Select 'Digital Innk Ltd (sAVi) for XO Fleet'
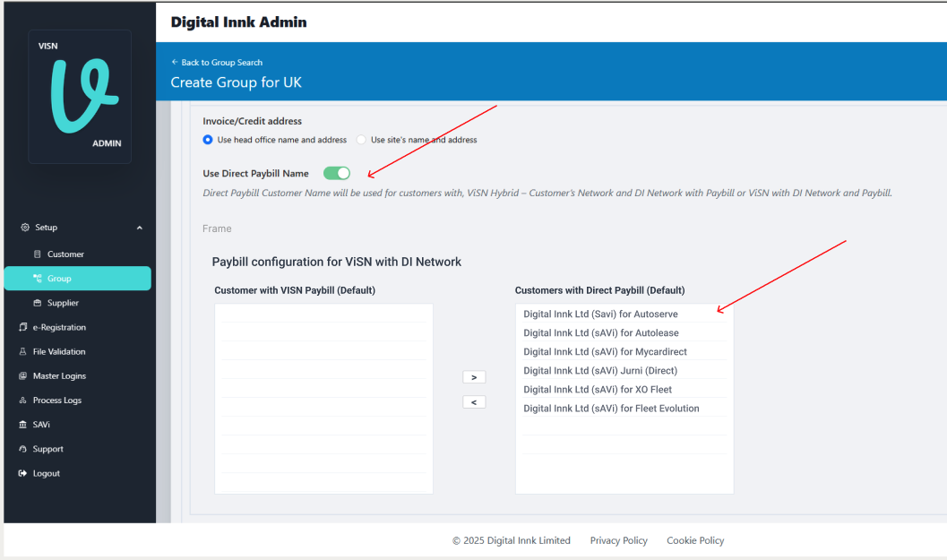Screen dimensions: 947x560 624,390
